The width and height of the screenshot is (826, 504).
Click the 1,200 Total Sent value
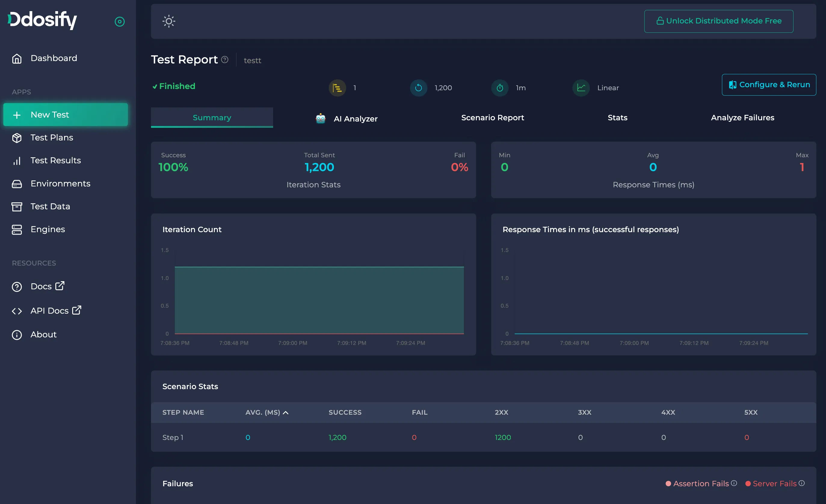coord(319,167)
